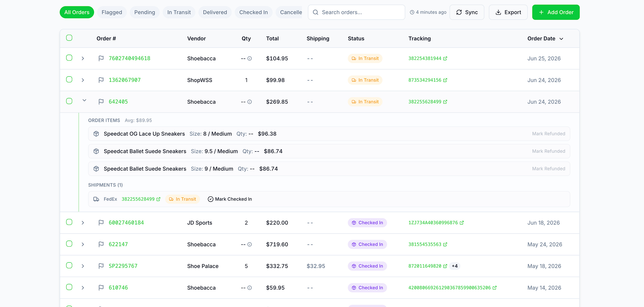Select checkbox for order 7602740494618
The height and width of the screenshot is (307, 644).
coord(69,58)
